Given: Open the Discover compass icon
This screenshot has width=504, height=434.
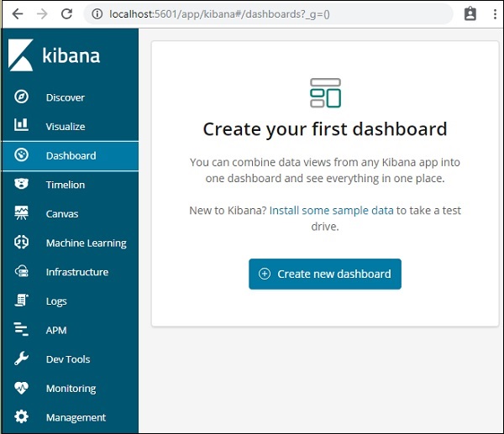Looking at the screenshot, I should [22, 97].
